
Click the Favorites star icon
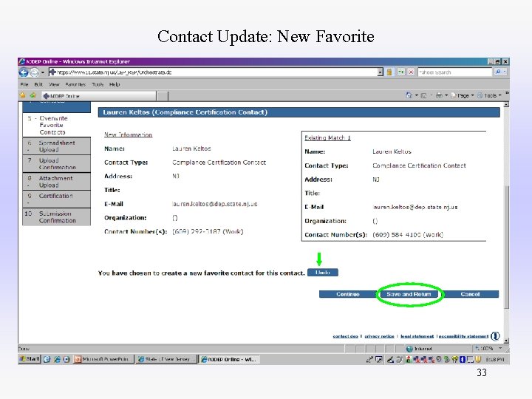(x=23, y=95)
